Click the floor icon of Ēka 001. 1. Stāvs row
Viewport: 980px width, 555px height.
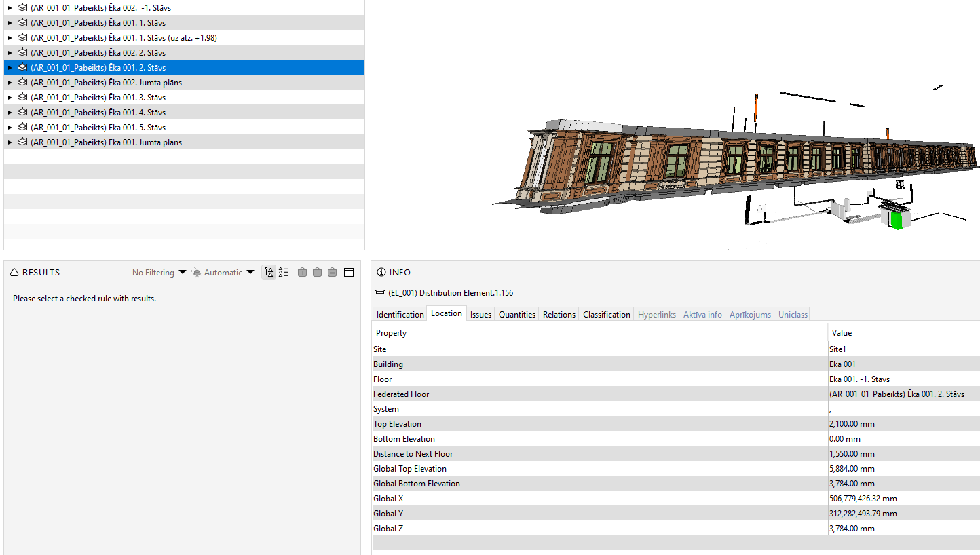pyautogui.click(x=22, y=23)
